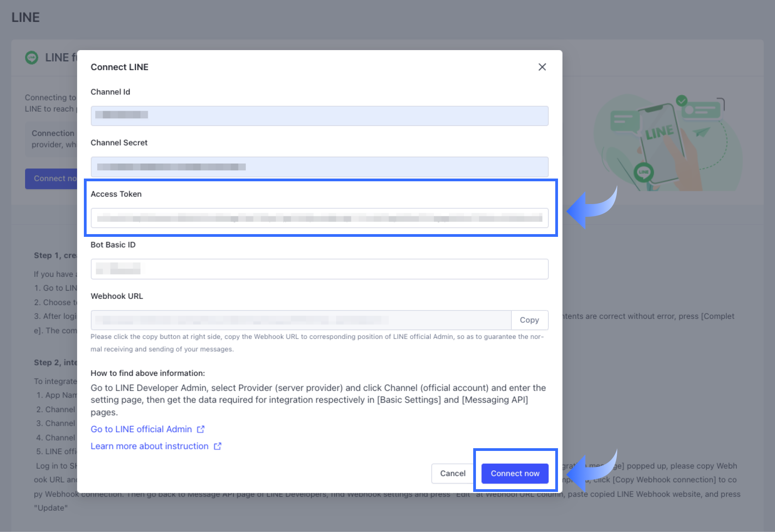This screenshot has height=532, width=775.
Task: Copy the Webhook URL
Action: (x=529, y=320)
